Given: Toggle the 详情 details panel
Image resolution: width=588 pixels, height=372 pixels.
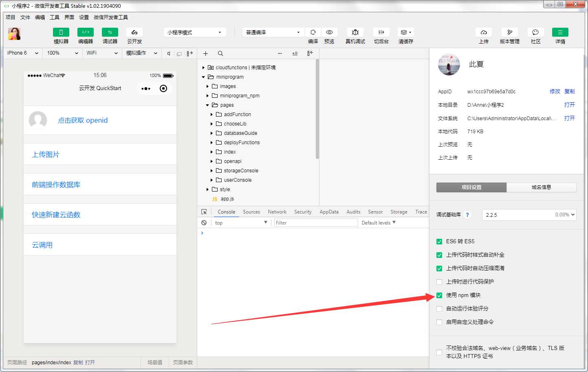Looking at the screenshot, I should 560,32.
